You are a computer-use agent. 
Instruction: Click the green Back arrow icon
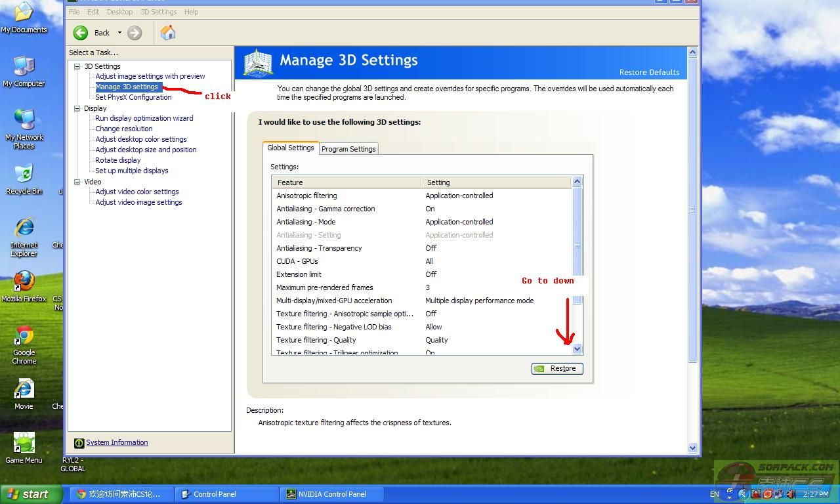81,33
